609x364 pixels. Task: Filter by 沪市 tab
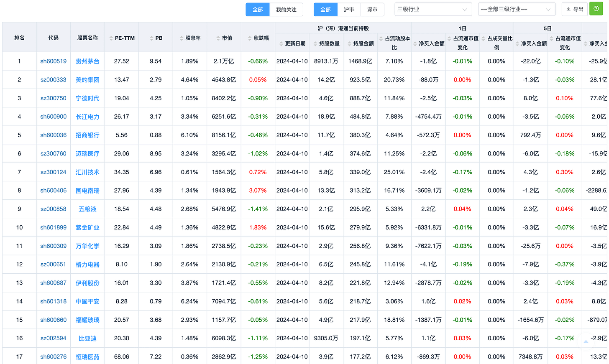coord(349,10)
